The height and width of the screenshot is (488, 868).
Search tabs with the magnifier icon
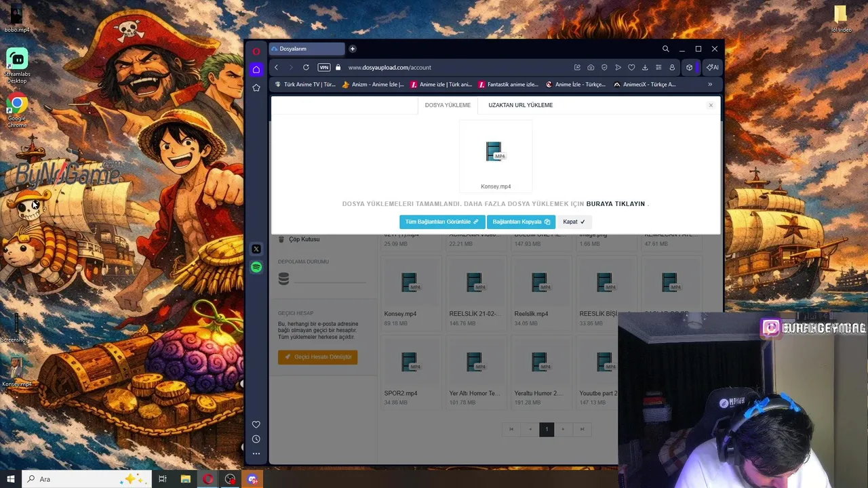tap(665, 49)
